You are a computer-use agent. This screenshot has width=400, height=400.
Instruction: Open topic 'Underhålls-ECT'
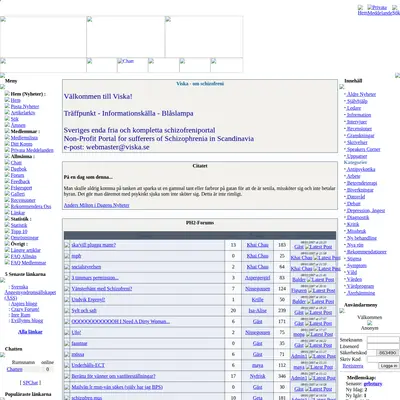pos(88,365)
